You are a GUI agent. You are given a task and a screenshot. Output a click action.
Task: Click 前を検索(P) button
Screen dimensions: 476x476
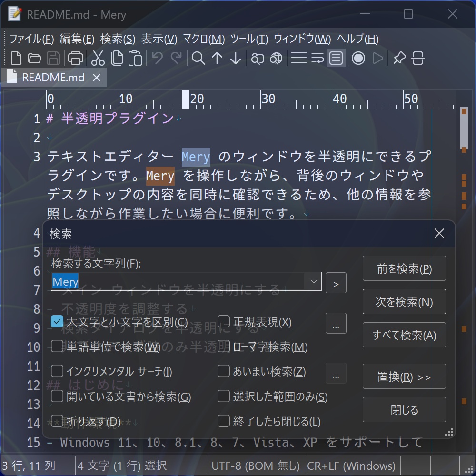point(404,268)
